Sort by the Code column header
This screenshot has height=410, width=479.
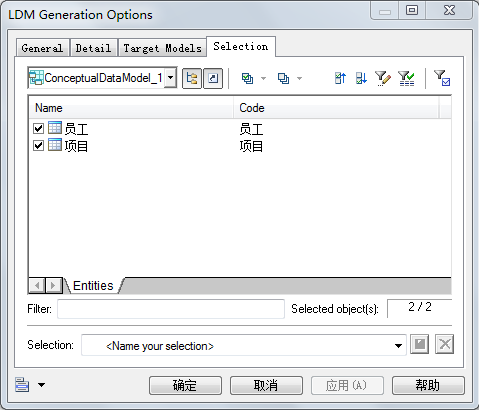tap(336, 108)
